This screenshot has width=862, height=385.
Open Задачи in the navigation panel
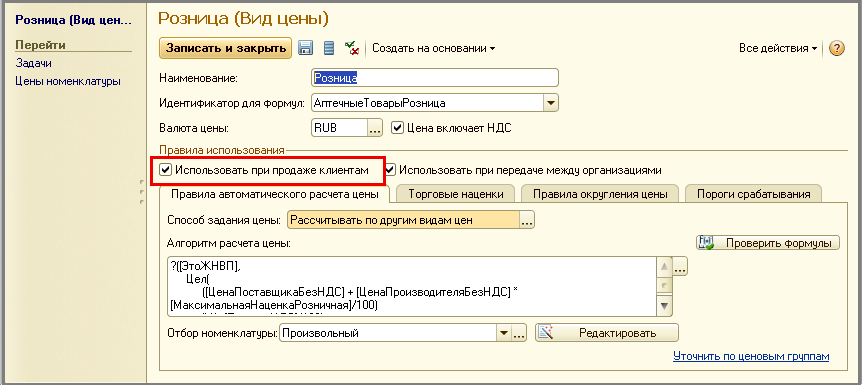pyautogui.click(x=34, y=63)
